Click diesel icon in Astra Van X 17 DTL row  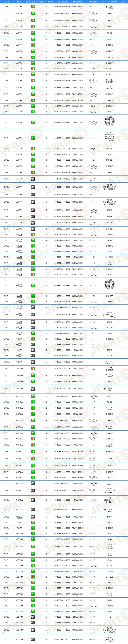33,355
